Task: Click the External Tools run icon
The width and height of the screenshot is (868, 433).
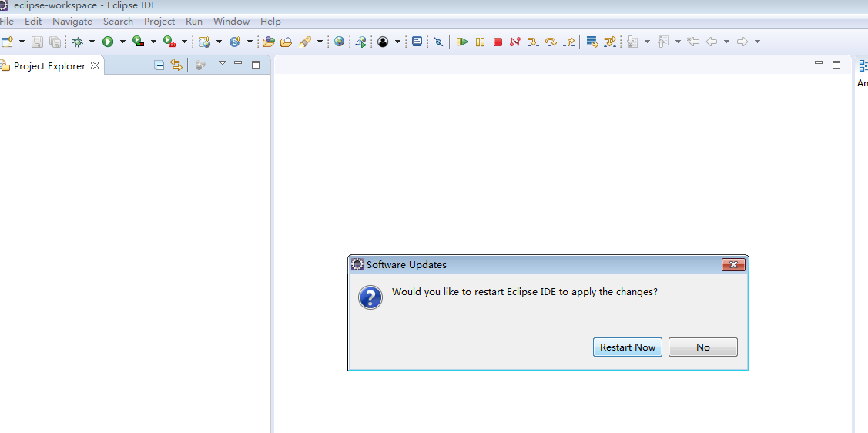Action: pyautogui.click(x=169, y=42)
